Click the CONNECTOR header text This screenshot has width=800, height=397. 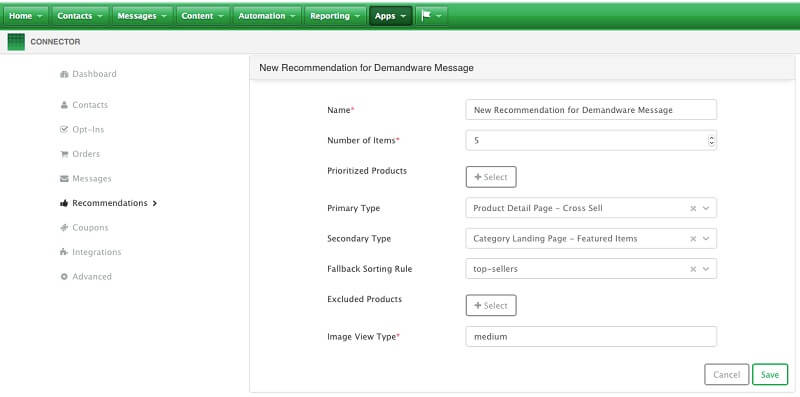[55, 42]
